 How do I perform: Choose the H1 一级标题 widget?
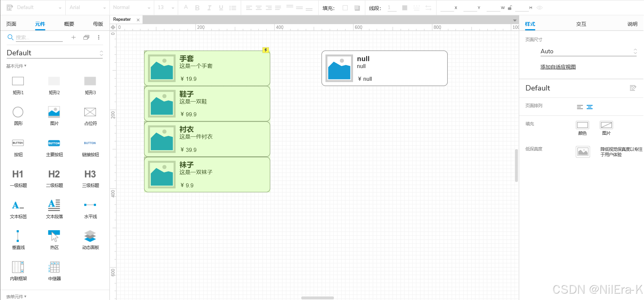[18, 178]
